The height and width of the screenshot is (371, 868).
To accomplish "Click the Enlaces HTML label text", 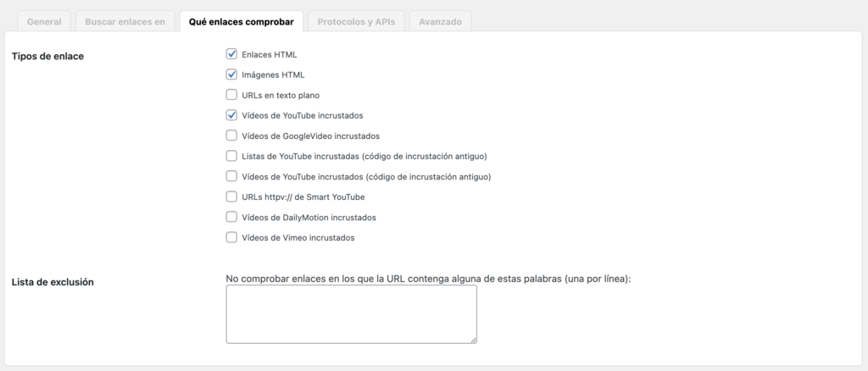I will coord(269,54).
